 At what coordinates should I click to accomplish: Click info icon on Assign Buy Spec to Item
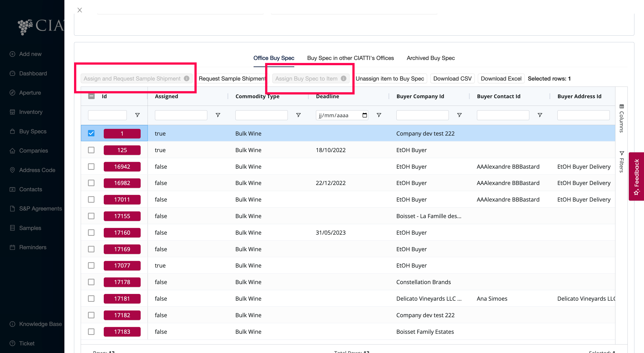(343, 79)
